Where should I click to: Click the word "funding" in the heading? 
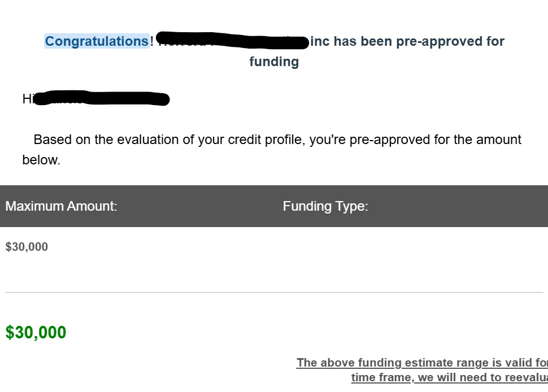[274, 62]
